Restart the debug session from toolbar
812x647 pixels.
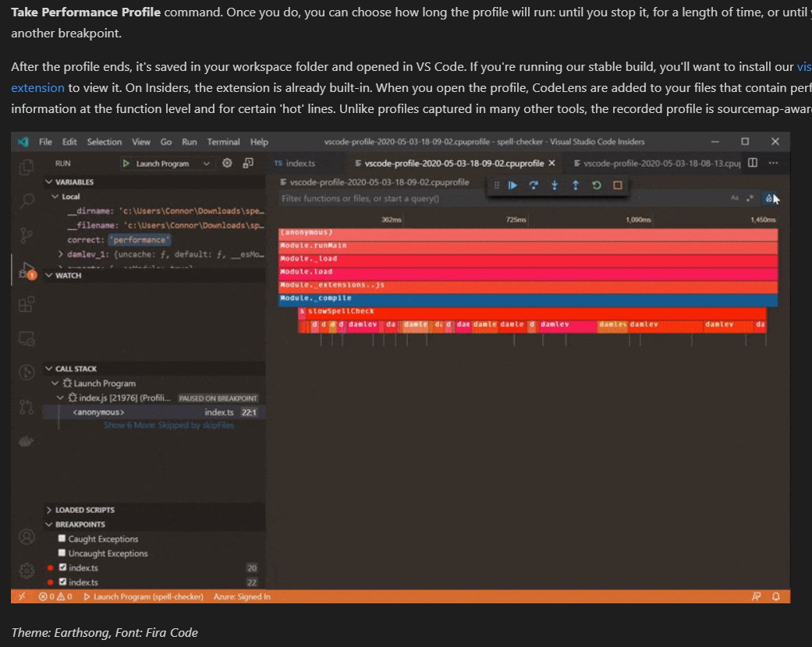pos(597,186)
